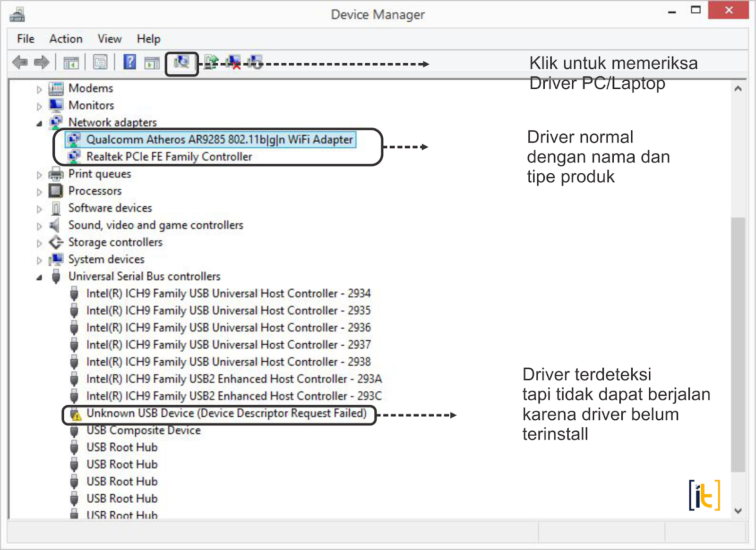Click the Realtek PCIe controller icon

pyautogui.click(x=74, y=156)
